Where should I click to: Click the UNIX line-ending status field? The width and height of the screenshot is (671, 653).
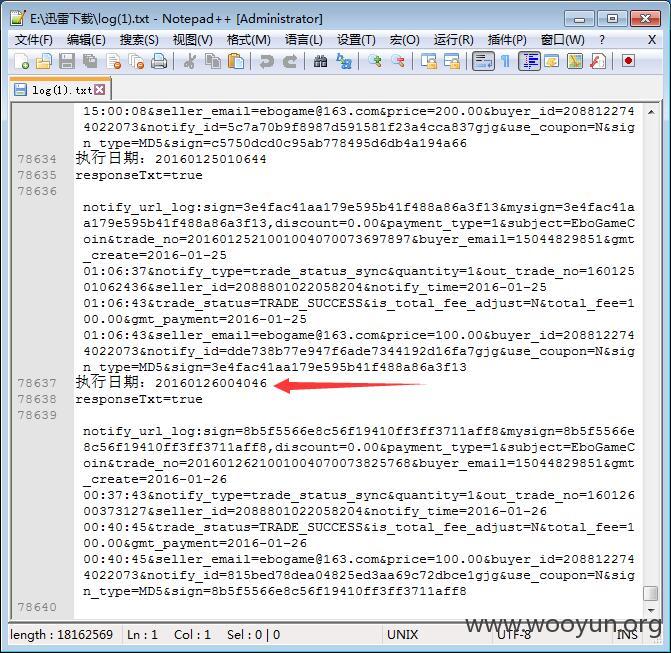(402, 635)
